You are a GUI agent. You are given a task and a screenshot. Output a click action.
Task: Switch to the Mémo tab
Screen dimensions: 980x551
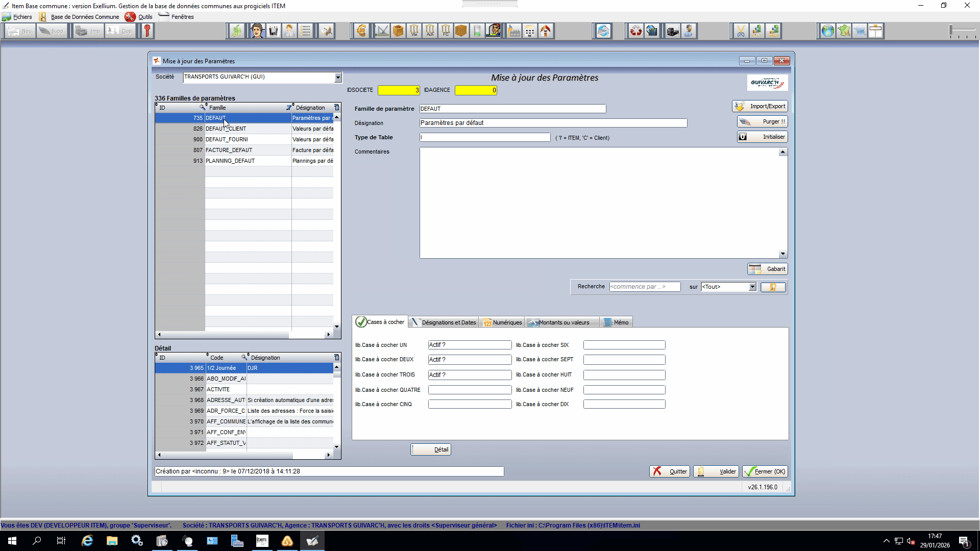[616, 322]
